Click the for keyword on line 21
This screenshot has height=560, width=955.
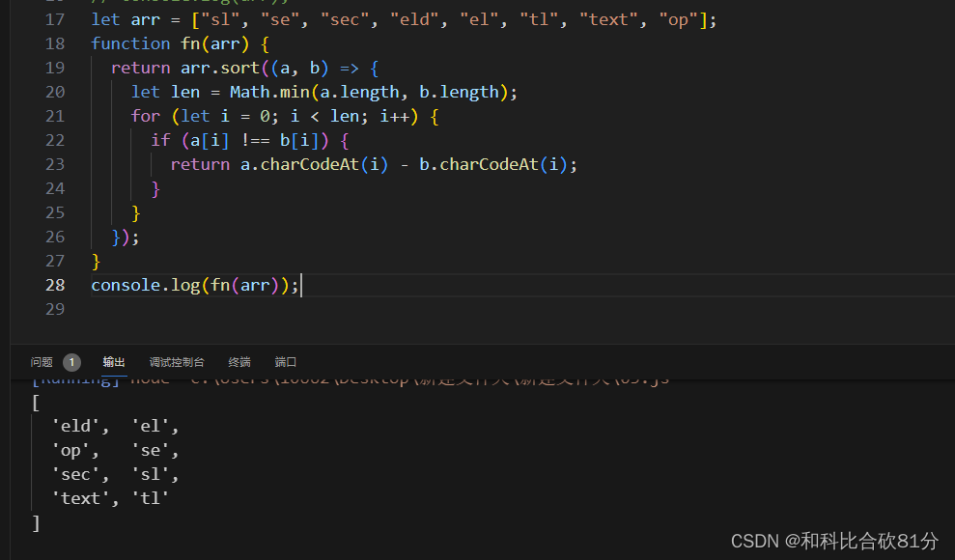click(145, 115)
